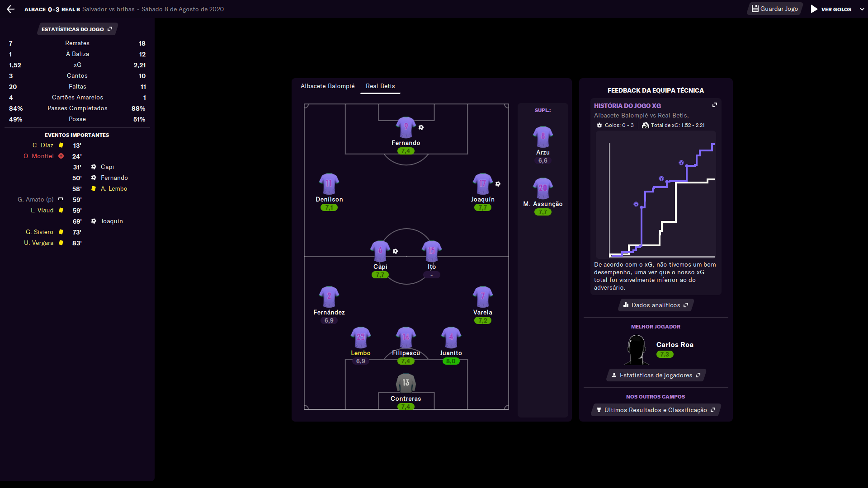
Task: Play goals with VER GOLOS
Action: pyautogui.click(x=831, y=9)
